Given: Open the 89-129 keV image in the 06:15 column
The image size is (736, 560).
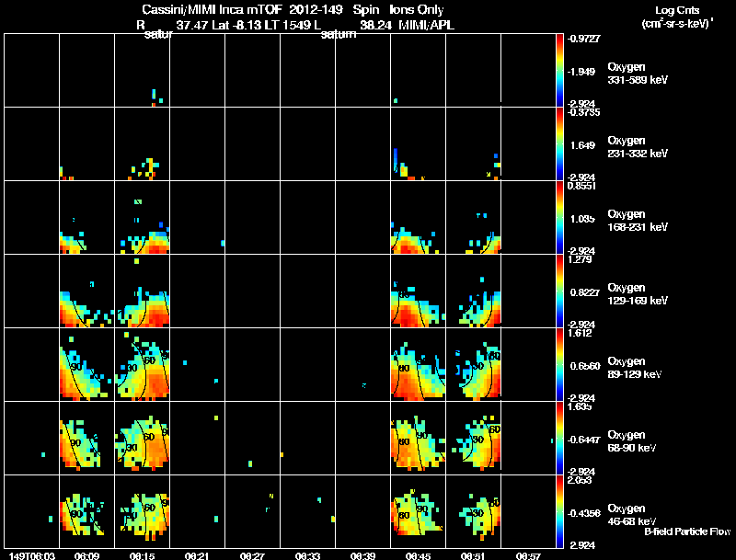Looking at the screenshot, I should point(143,365).
